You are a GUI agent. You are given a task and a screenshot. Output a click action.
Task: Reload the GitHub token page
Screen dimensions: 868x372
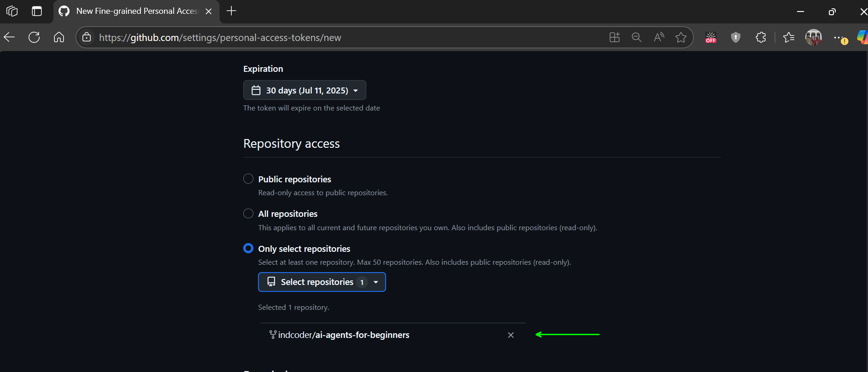34,37
